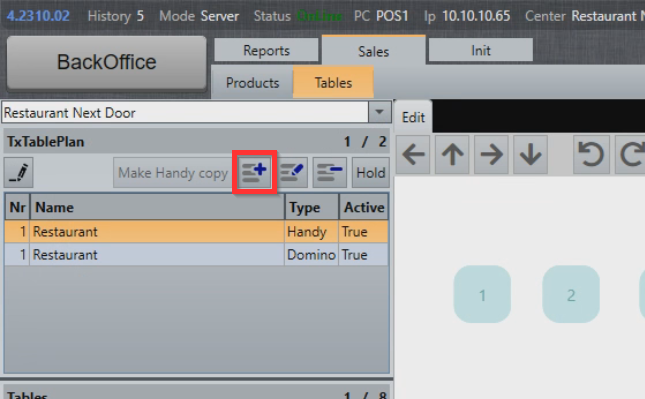
Task: Click the pencil edit icon under TxTablePlan
Action: point(19,172)
